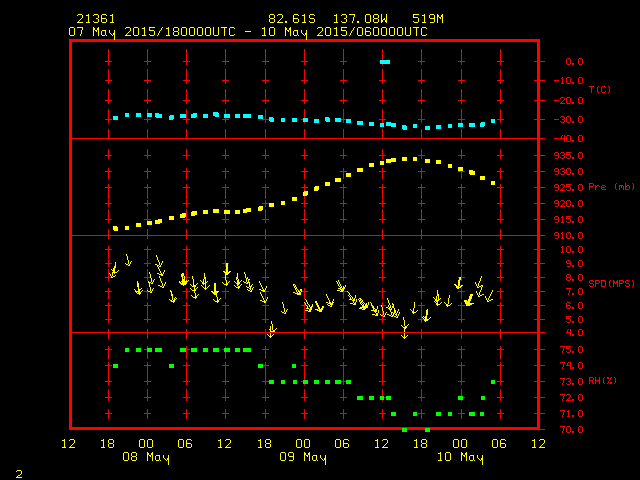Click the elevation text "519M"
Image resolution: width=640 pixels, height=480 pixels.
click(427, 19)
